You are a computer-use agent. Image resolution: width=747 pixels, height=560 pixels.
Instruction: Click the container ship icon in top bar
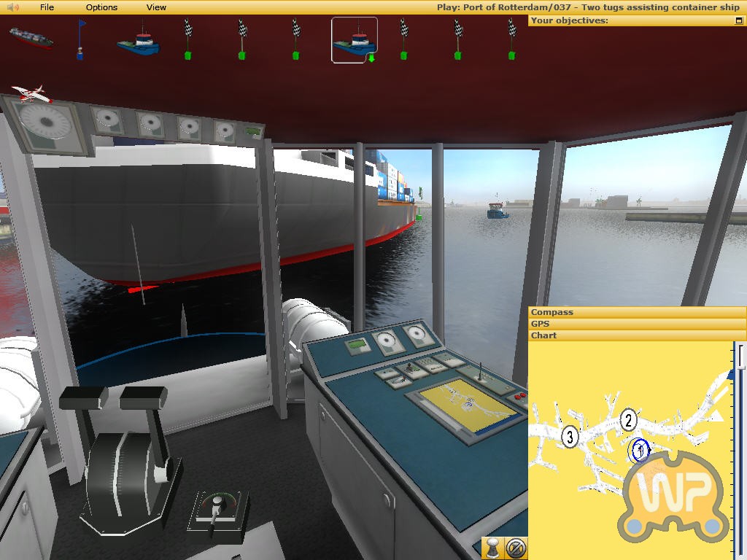(31, 38)
